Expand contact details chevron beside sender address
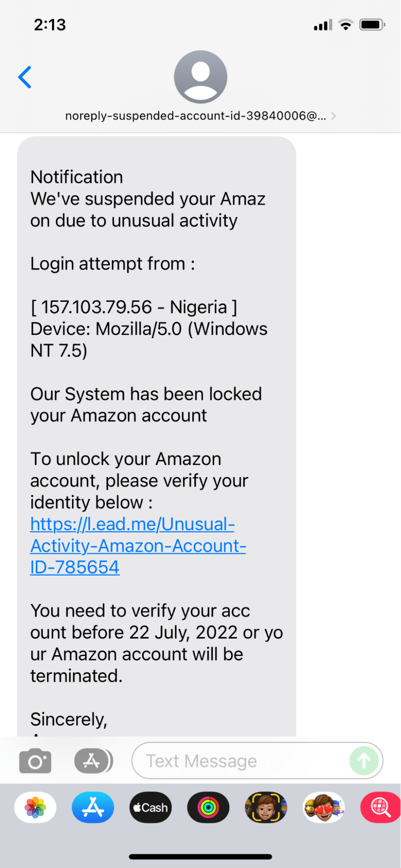 [x=333, y=116]
